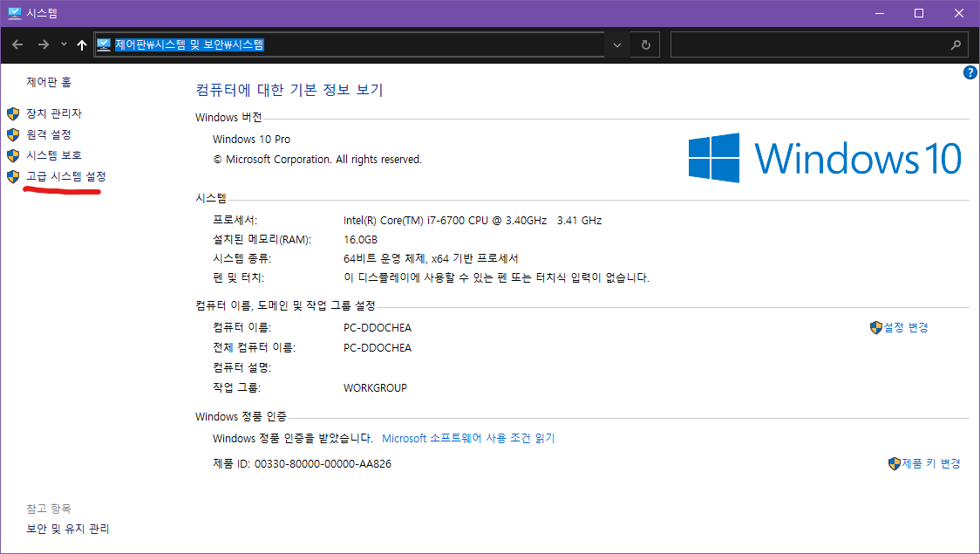The height and width of the screenshot is (554, 980).
Task: Click the 64비트 운영 체제 system type value
Action: (431, 258)
